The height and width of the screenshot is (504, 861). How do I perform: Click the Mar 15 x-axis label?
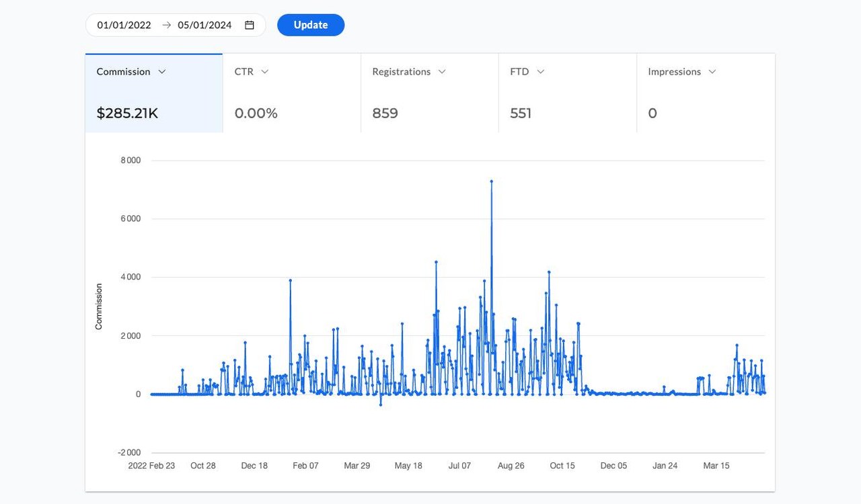point(716,466)
